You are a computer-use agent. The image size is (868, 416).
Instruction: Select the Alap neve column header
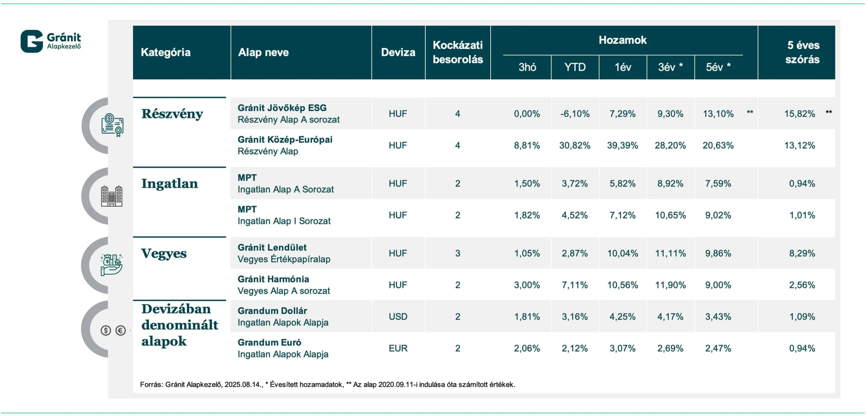pos(263,52)
